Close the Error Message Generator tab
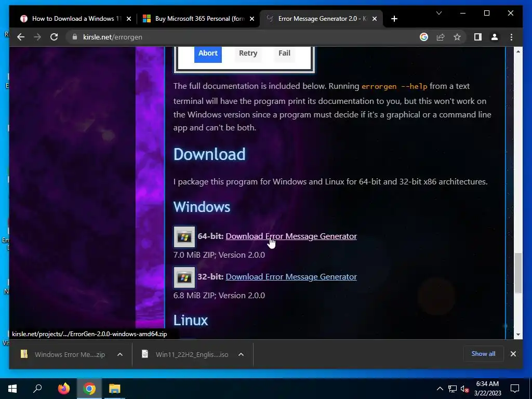Image resolution: width=532 pixels, height=399 pixels. click(x=375, y=19)
